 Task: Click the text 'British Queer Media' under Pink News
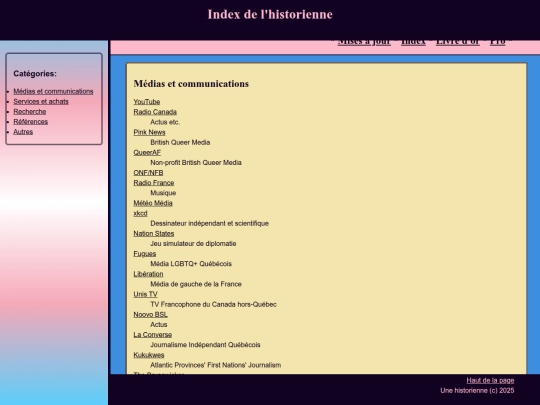click(180, 142)
